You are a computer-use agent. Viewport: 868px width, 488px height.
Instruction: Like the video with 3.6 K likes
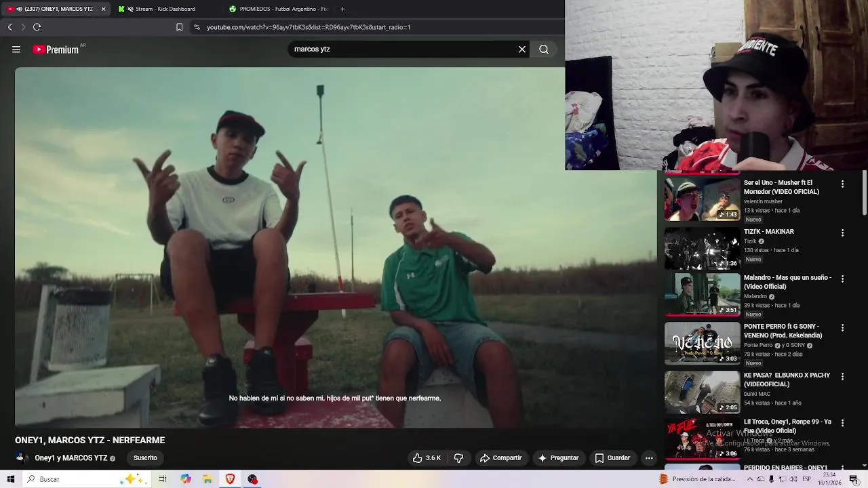(427, 458)
